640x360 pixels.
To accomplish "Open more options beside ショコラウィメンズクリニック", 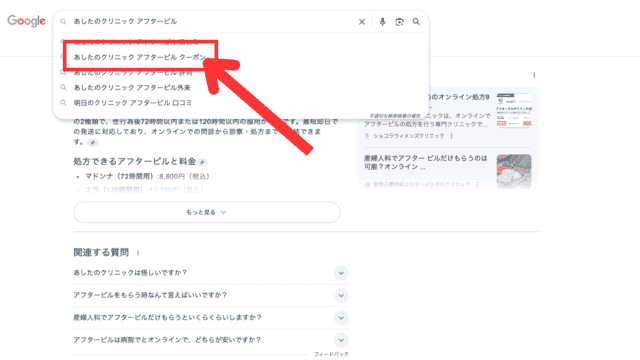I will tap(451, 136).
